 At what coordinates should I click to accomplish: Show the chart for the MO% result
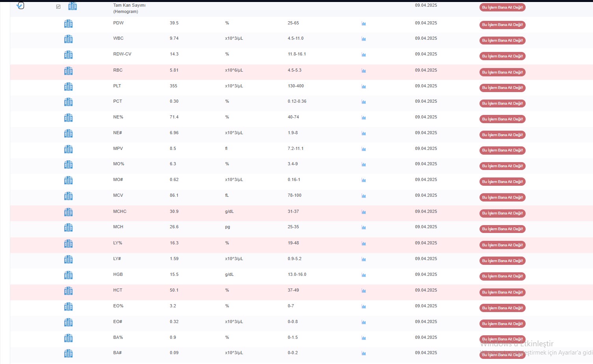tap(364, 164)
